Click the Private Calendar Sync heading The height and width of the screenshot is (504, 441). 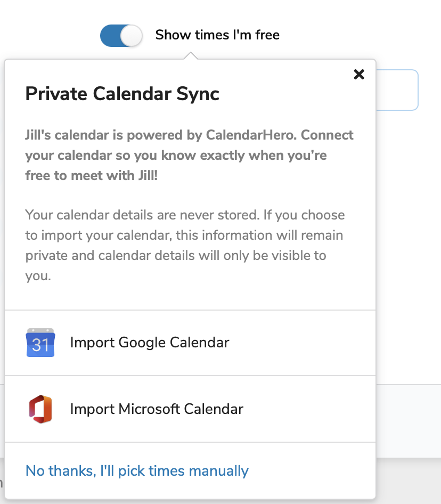coord(123,94)
